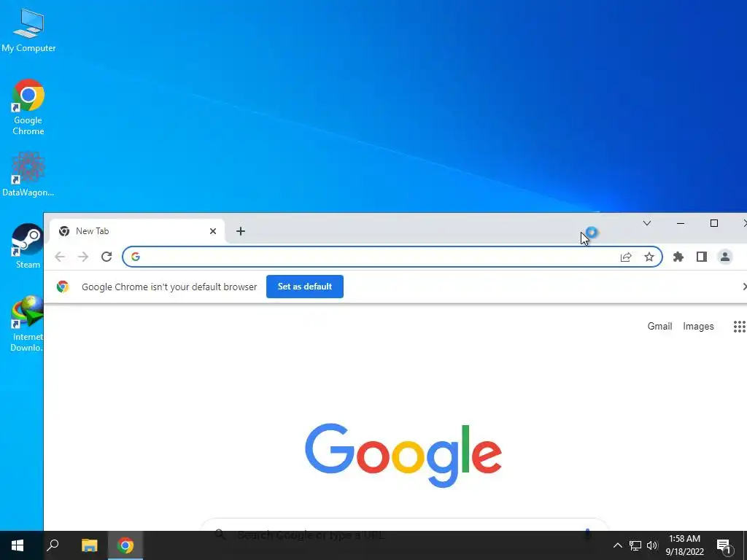The image size is (747, 560).
Task: Switch to the New Tab tab
Action: [137, 231]
